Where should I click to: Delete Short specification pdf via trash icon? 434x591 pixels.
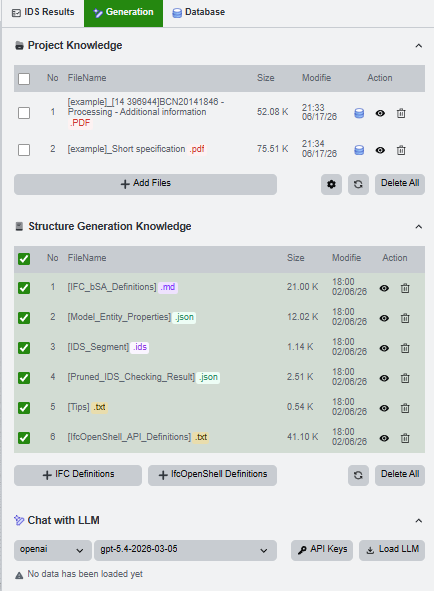[401, 150]
